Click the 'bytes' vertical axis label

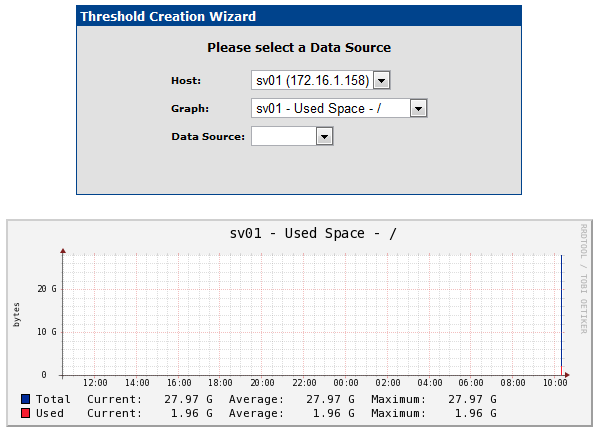pyautogui.click(x=16, y=315)
